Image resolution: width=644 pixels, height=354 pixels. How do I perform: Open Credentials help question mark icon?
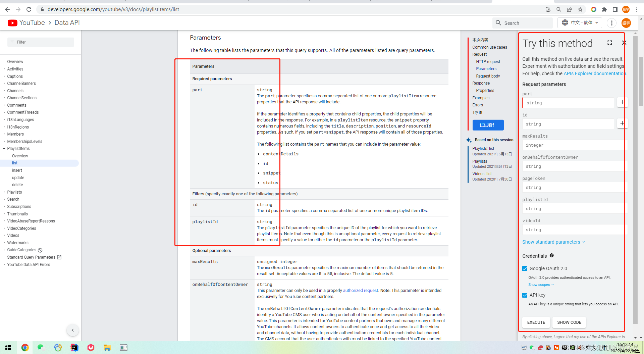(x=552, y=256)
